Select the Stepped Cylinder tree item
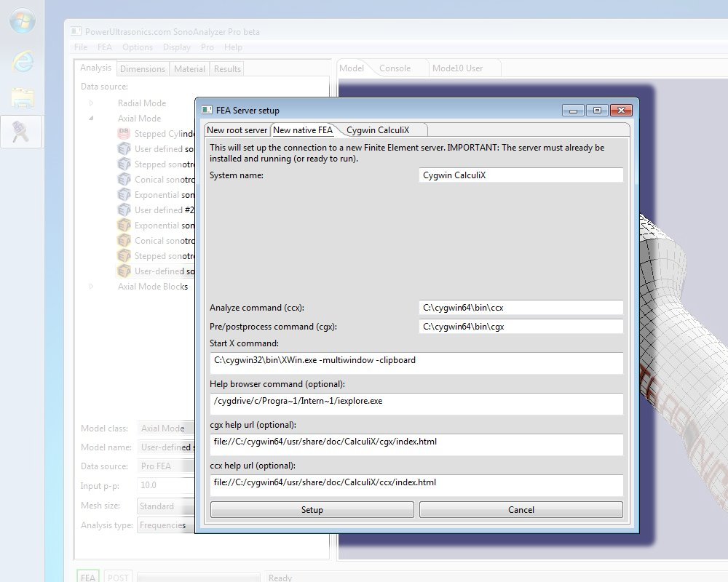Screen dimensions: 728x582 [165, 134]
